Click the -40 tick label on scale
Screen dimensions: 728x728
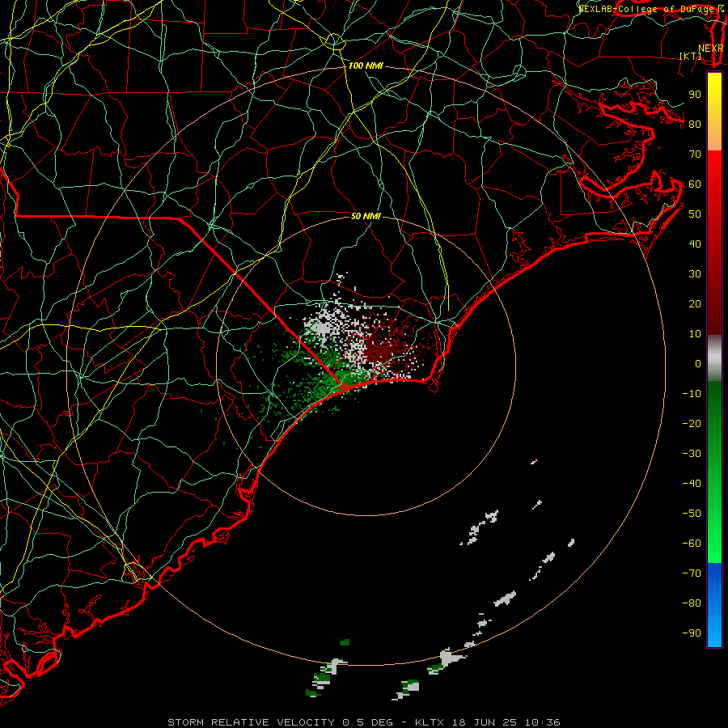click(x=692, y=484)
